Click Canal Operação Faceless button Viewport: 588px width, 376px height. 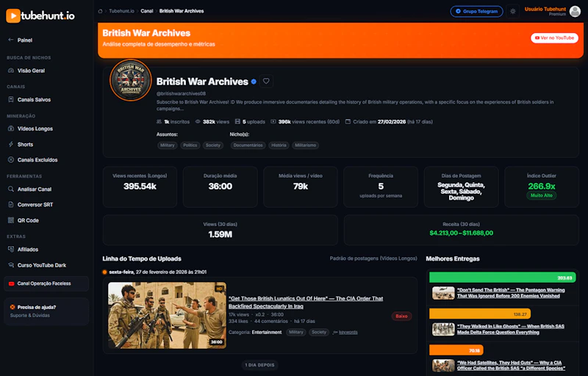46,283
